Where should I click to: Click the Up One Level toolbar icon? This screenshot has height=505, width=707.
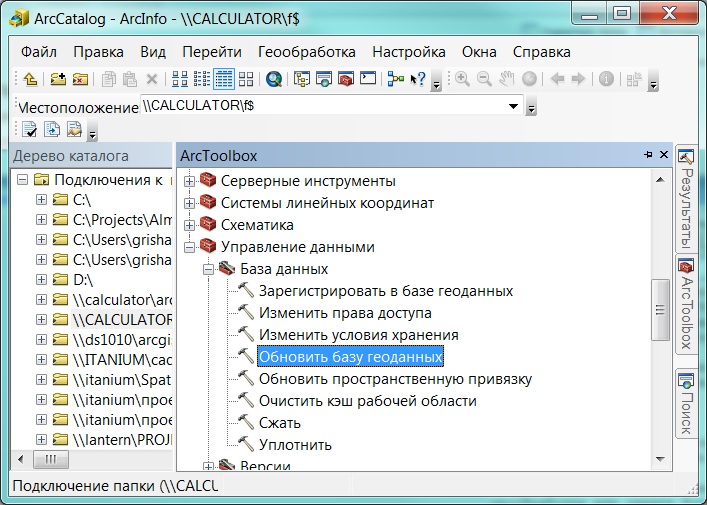[x=30, y=79]
